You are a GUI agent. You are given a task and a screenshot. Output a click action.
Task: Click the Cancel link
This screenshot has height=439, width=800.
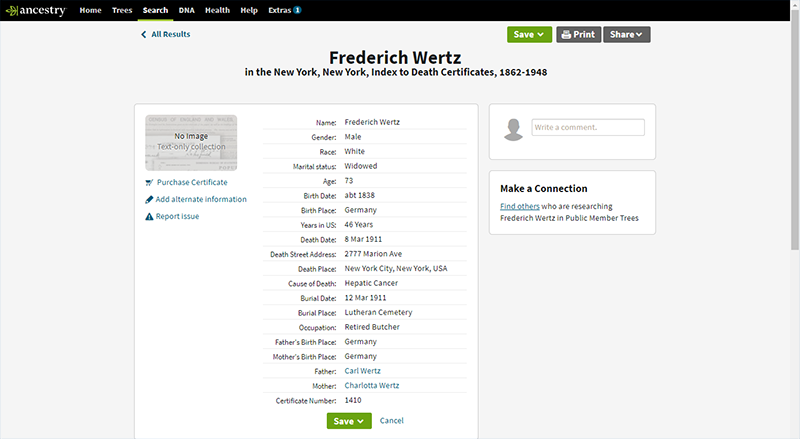point(392,421)
